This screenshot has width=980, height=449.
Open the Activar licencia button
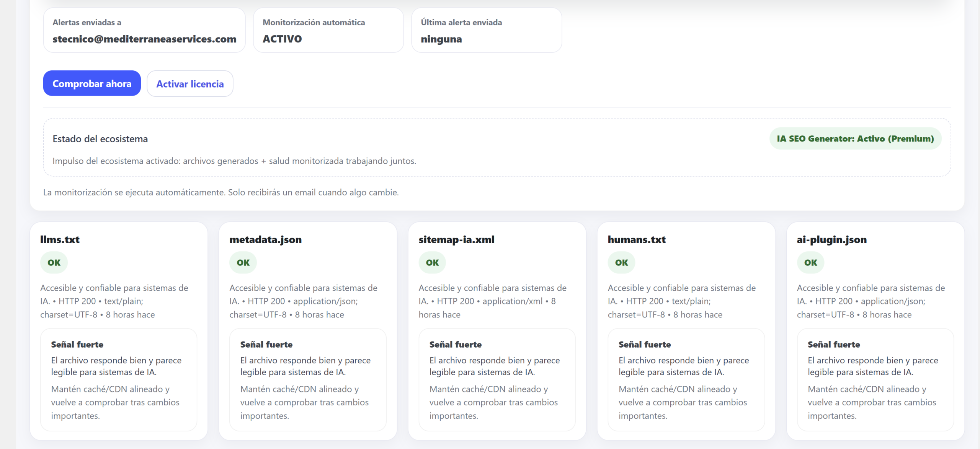pyautogui.click(x=190, y=83)
